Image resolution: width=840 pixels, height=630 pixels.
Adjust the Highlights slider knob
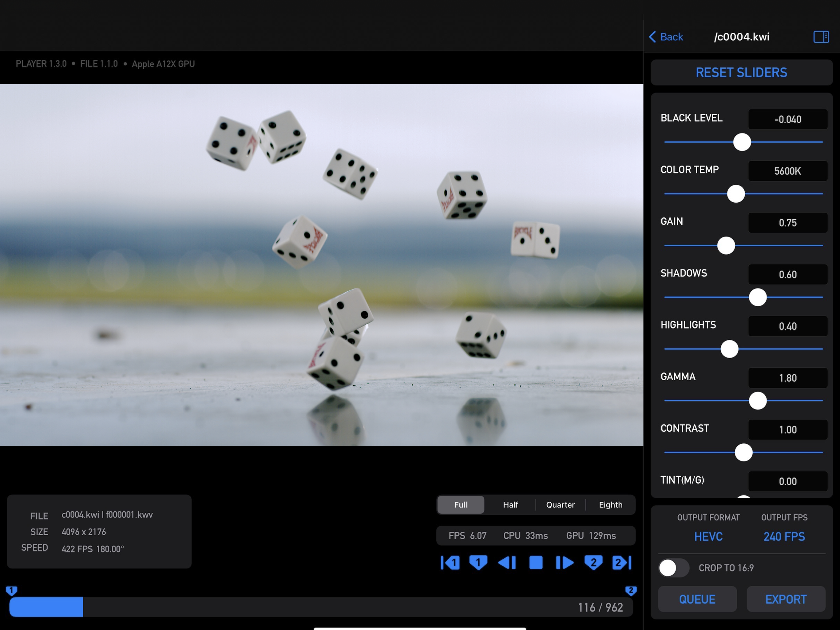730,349
